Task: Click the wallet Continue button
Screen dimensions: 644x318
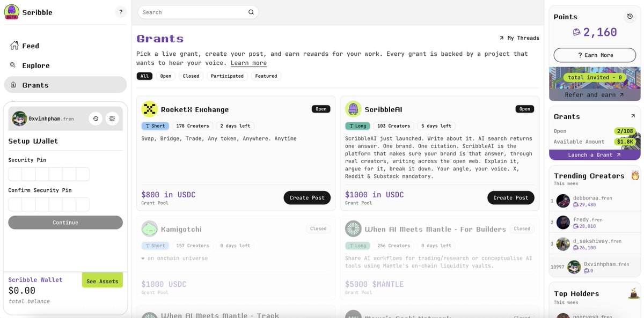Action: (x=65, y=222)
